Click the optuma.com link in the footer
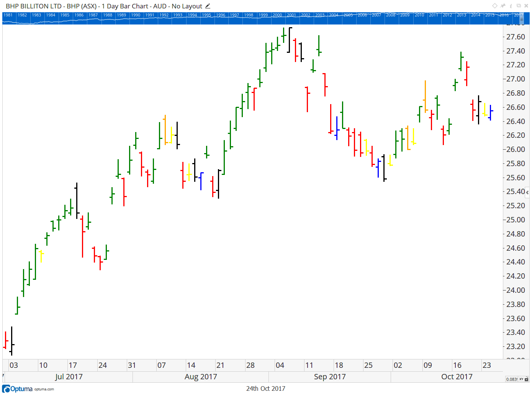Screen dimensions: 532x395 [x=43, y=390]
